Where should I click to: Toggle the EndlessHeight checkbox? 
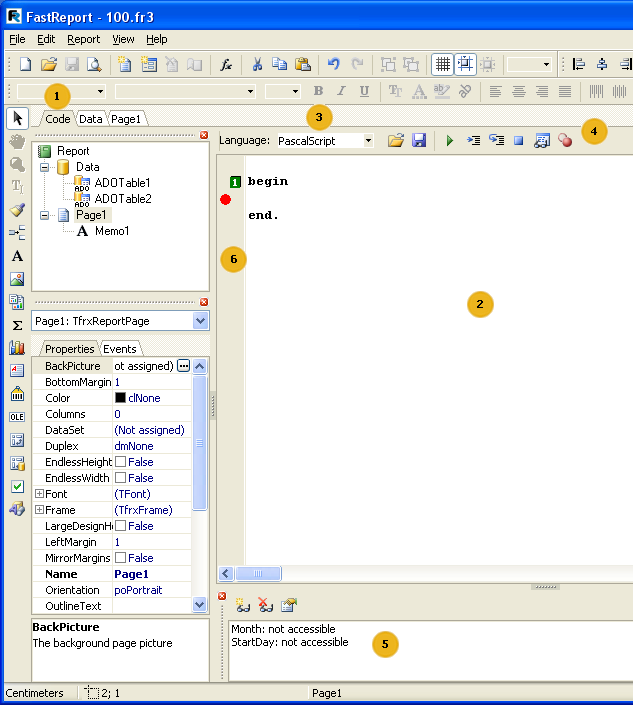[x=121, y=462]
